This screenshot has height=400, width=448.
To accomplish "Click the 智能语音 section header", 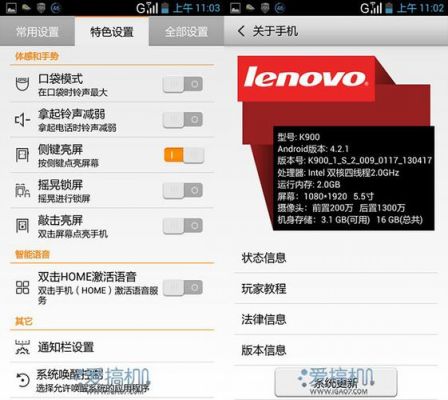I will click(32, 255).
